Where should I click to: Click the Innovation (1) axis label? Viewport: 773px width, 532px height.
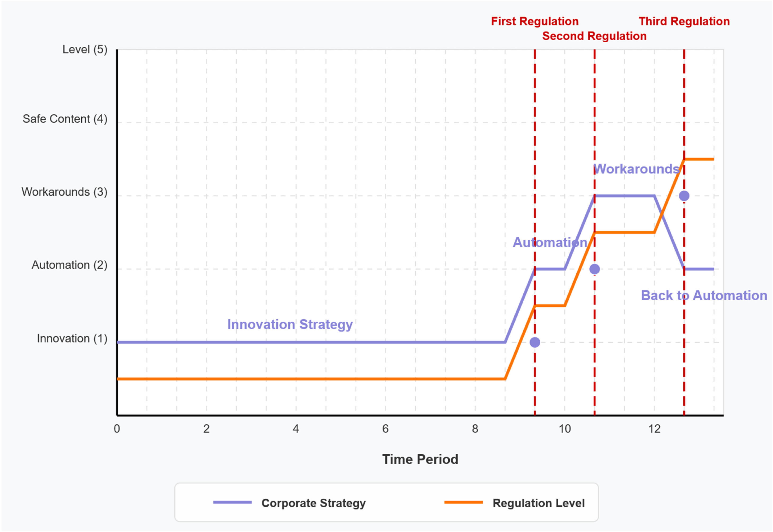(72, 338)
